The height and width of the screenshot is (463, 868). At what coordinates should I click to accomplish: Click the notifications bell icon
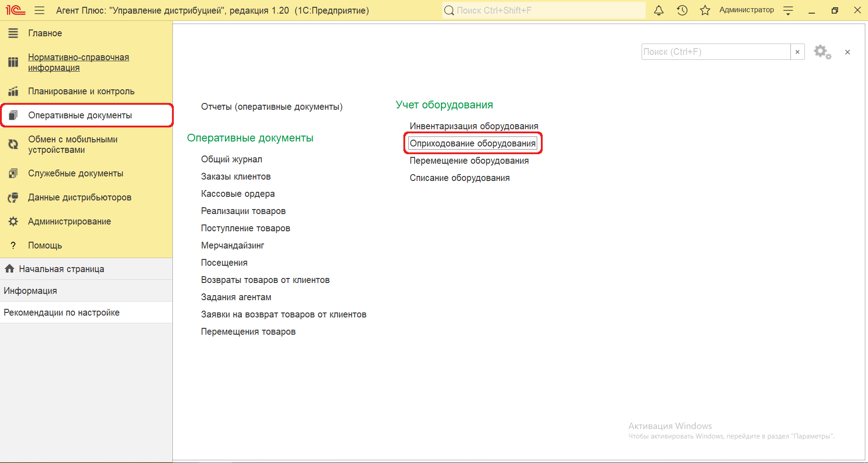(x=659, y=10)
